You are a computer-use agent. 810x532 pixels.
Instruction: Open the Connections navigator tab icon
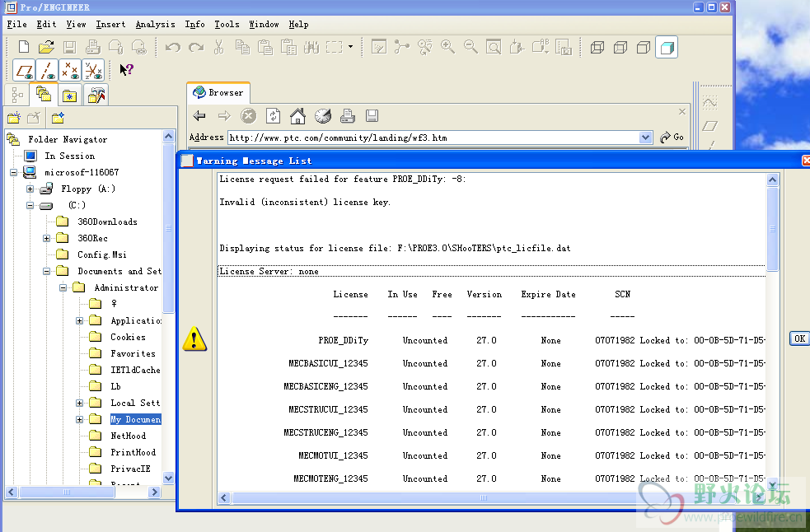96,95
